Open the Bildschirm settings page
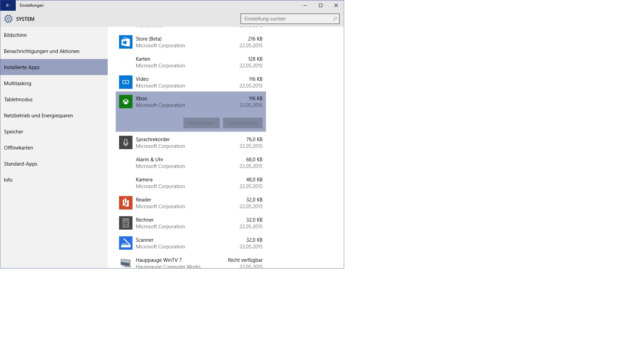 15,35
